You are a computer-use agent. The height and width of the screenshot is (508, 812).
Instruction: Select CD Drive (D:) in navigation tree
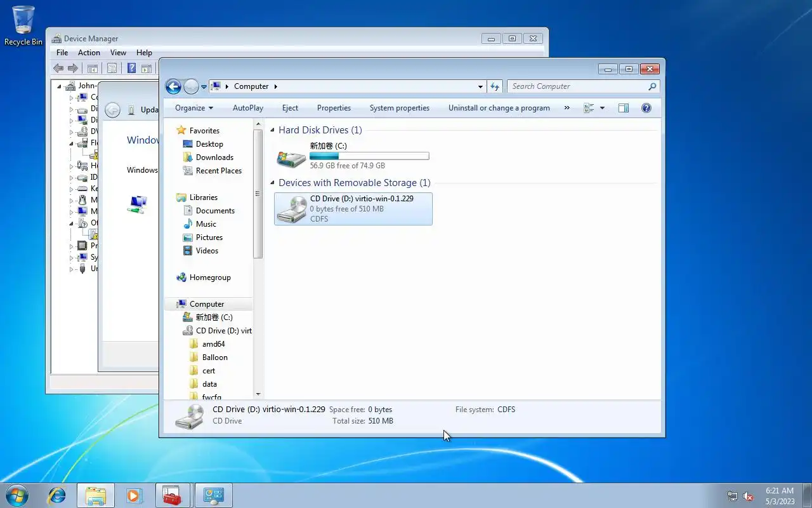pos(223,331)
